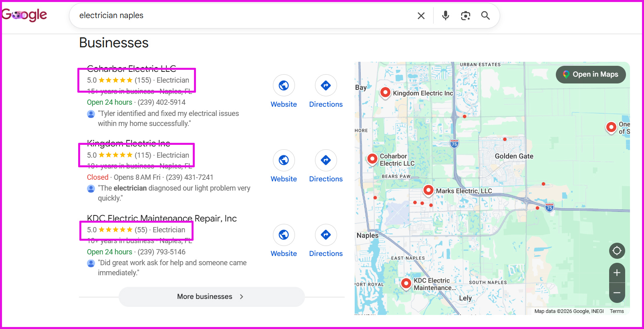Click the KDC Electric 5.0 rating with 55 reviews
Viewport: 644px width, 329px height.
117,230
